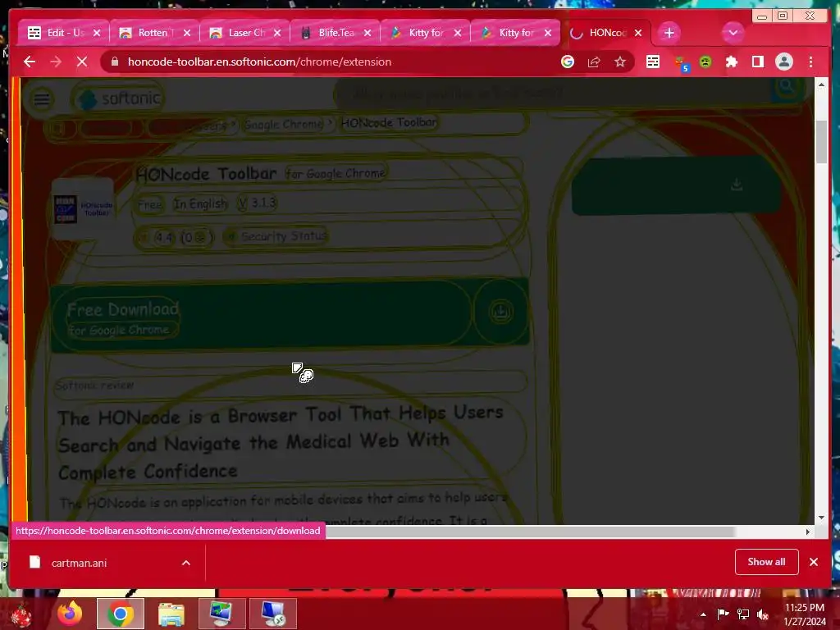Click the Softonic search field

click(x=552, y=94)
